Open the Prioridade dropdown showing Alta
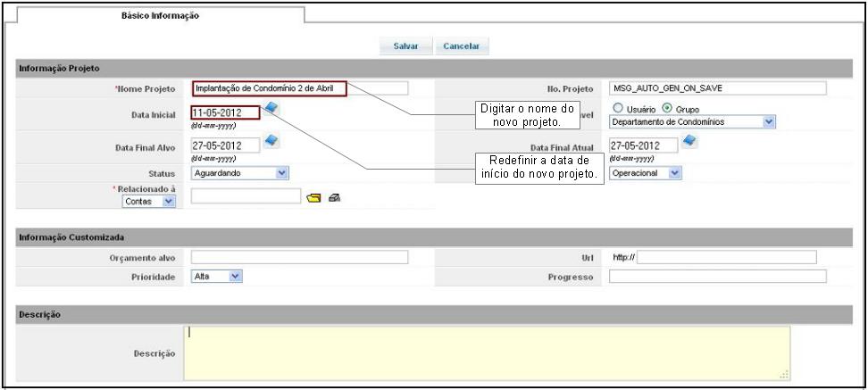This screenshot has height=390, width=868. [216, 276]
